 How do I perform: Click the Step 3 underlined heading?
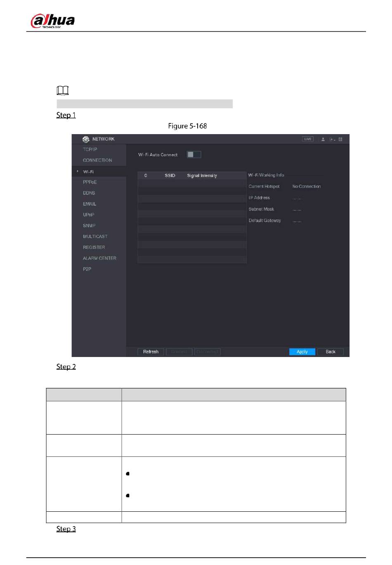(66, 529)
